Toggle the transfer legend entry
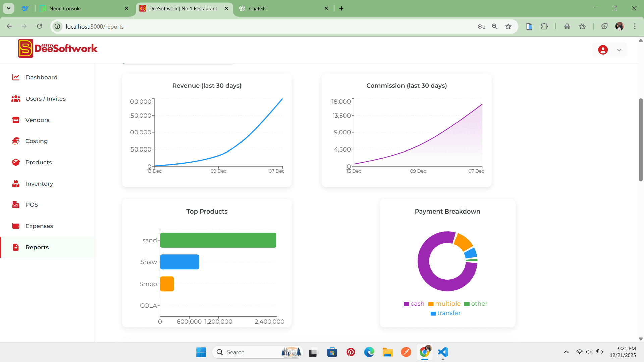This screenshot has height=362, width=644. pyautogui.click(x=445, y=313)
